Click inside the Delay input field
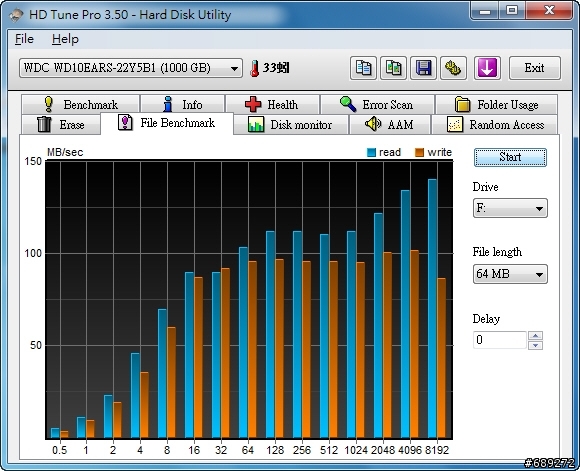This screenshot has width=580, height=471. pyautogui.click(x=499, y=340)
